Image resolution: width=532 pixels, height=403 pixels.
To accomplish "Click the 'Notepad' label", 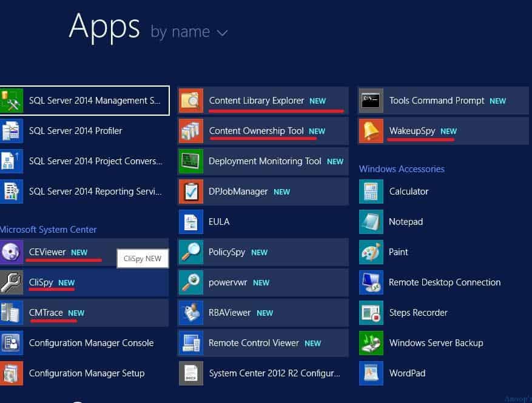I will [406, 222].
